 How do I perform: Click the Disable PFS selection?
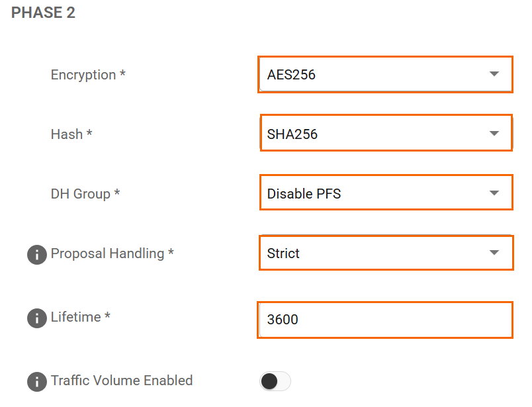[304, 194]
